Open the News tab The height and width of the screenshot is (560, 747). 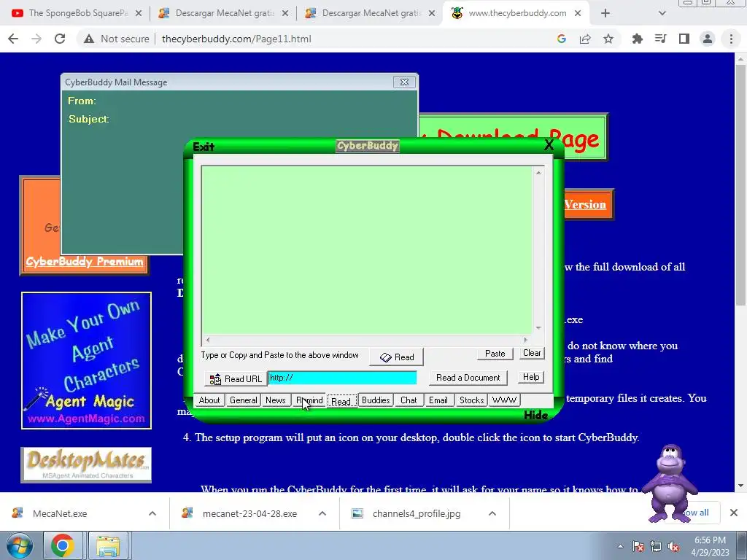275,400
